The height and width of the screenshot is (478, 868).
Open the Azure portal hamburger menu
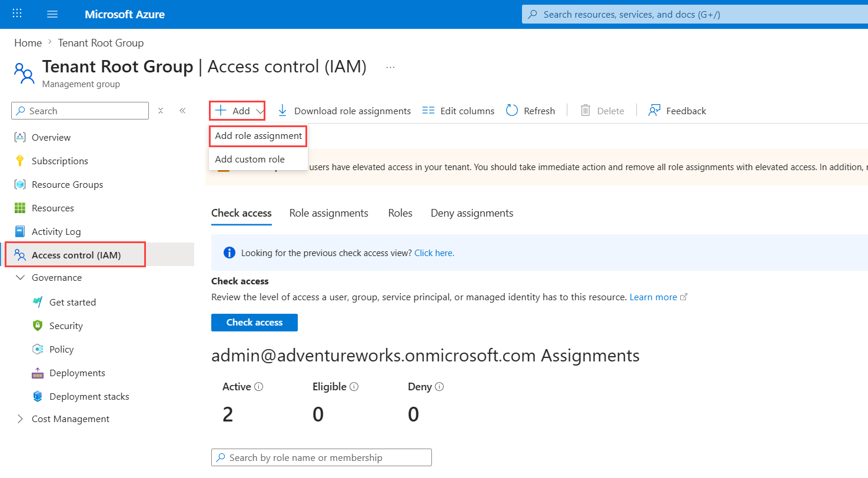click(x=52, y=14)
